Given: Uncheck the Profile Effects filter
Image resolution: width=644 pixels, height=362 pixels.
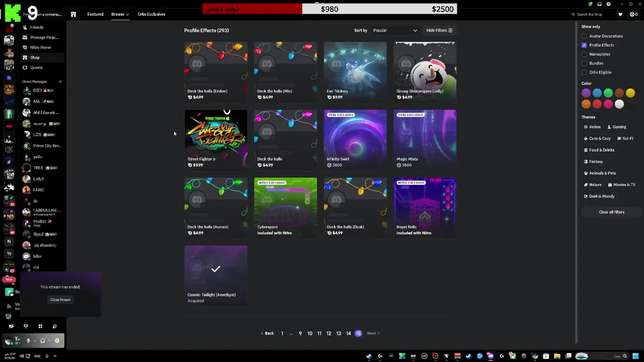Looking at the screenshot, I should coord(584,45).
